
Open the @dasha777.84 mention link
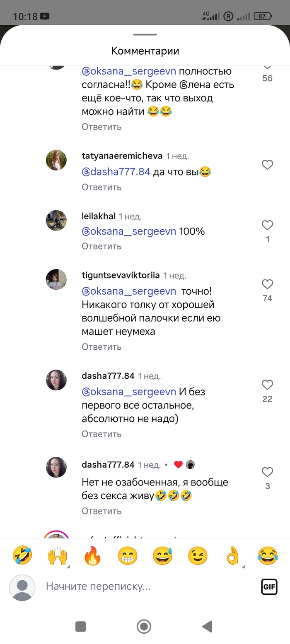116,172
